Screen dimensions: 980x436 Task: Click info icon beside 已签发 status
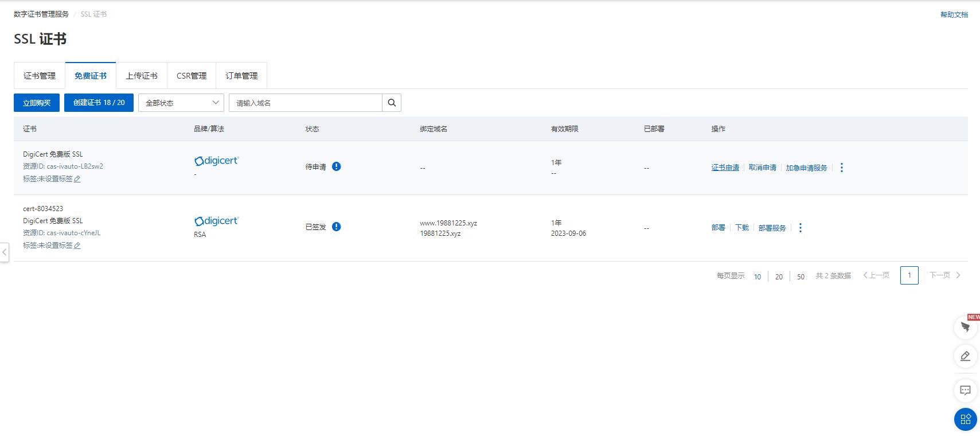coord(337,227)
